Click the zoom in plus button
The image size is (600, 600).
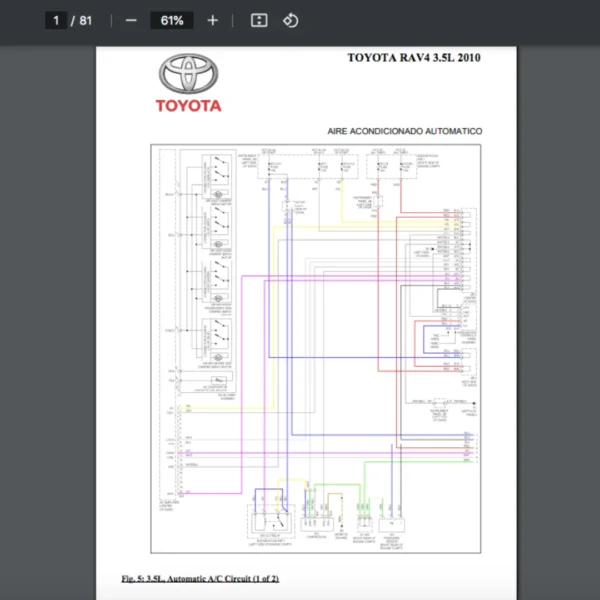click(212, 20)
